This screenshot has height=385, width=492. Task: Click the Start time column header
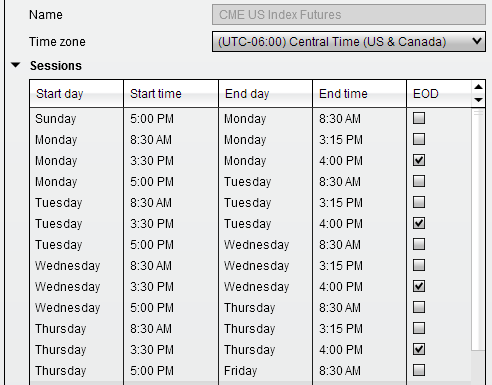[x=171, y=94]
